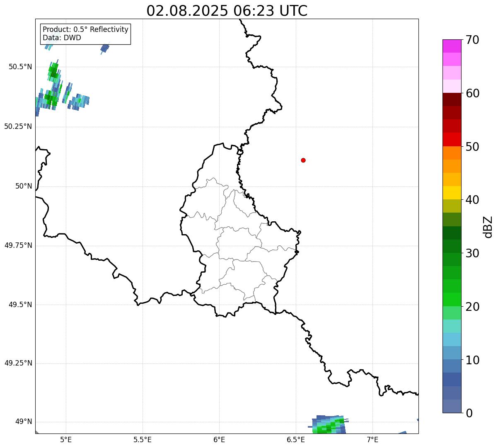
Task: Click the colorbar tick label 0
Action: click(x=469, y=413)
